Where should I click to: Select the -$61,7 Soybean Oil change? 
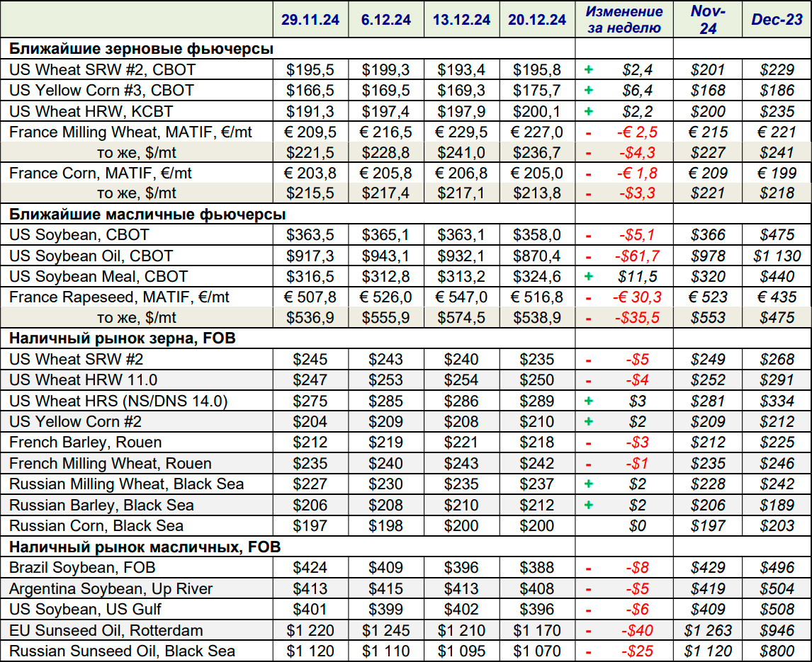click(x=637, y=256)
